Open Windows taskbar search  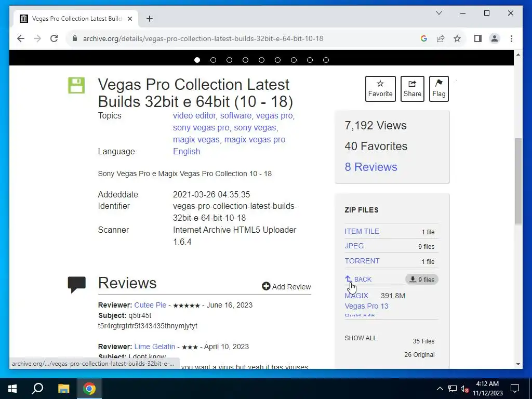[37, 389]
